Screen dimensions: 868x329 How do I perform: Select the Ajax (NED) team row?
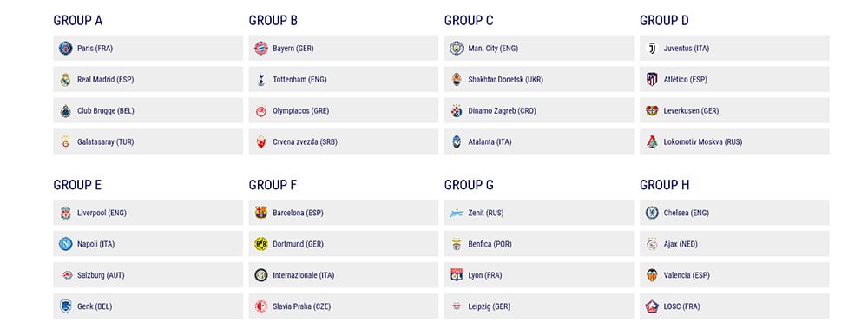coord(734,244)
